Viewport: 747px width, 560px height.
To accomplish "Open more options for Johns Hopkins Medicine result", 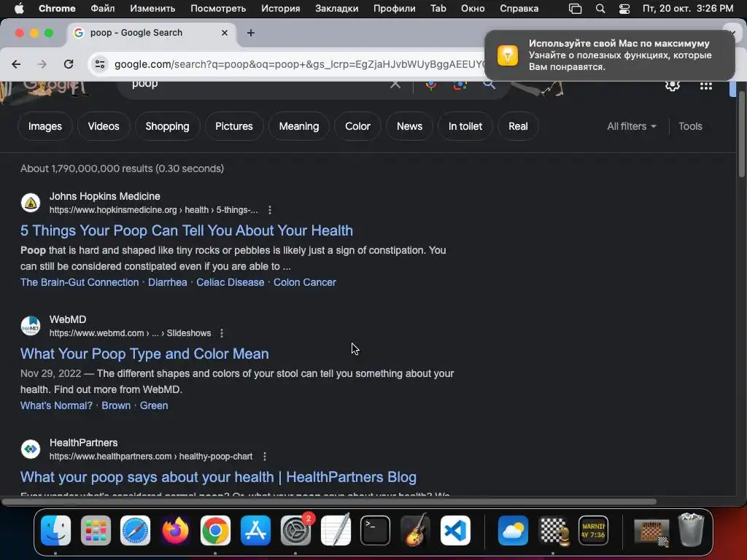I will click(x=270, y=210).
